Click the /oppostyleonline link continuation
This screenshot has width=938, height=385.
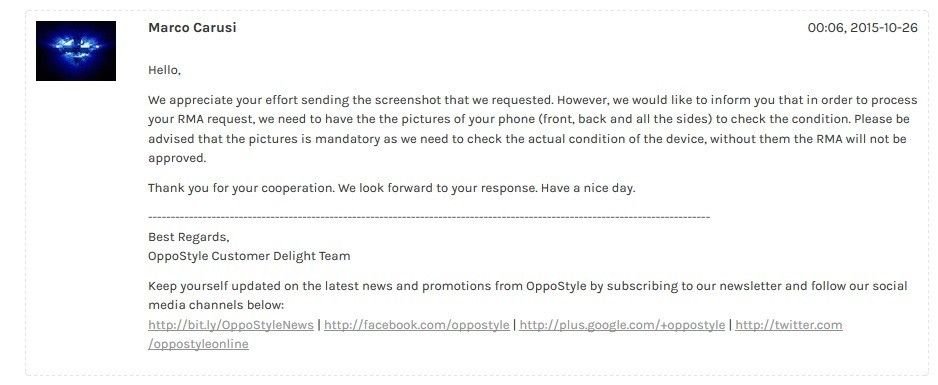point(198,344)
